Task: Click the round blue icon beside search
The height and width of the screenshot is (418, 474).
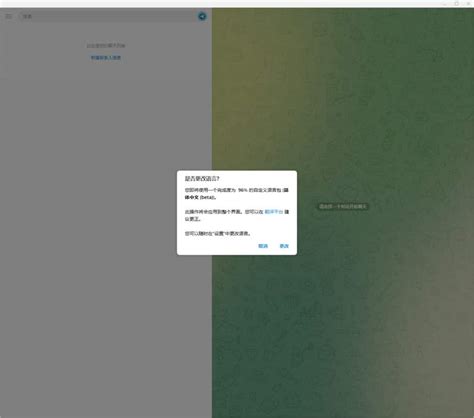Action: 202,16
